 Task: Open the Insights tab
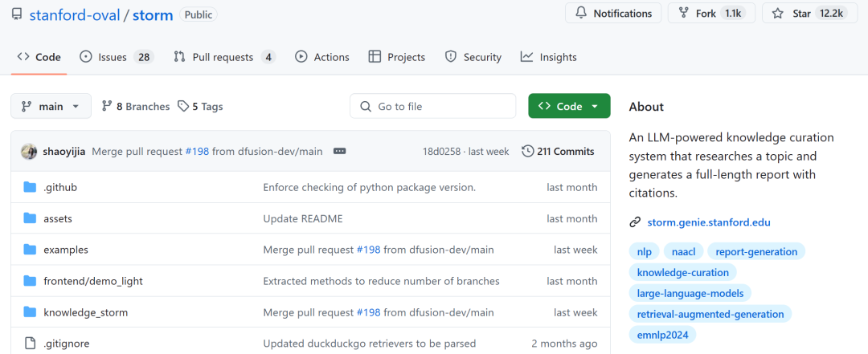[x=549, y=57]
